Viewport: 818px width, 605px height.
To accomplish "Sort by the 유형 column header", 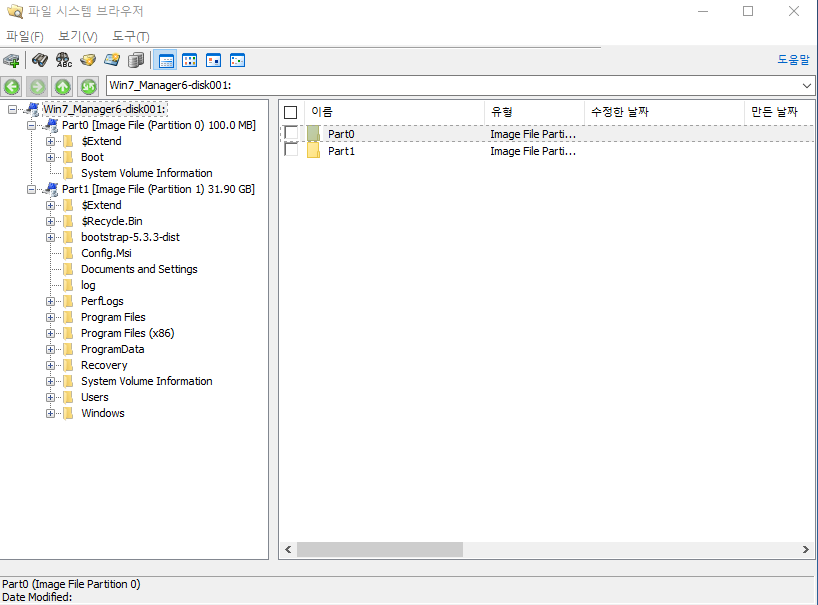I will (x=535, y=112).
